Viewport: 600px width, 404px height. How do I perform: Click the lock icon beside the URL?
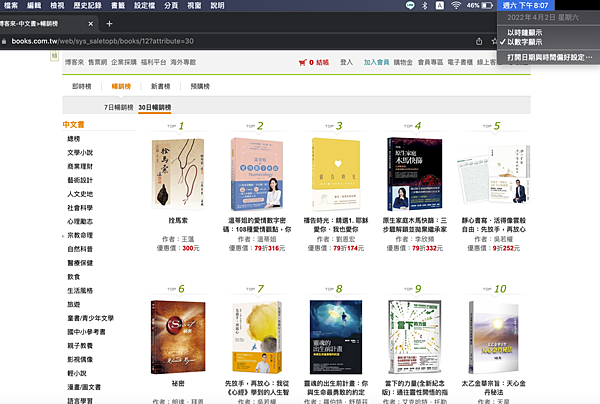click(x=4, y=41)
